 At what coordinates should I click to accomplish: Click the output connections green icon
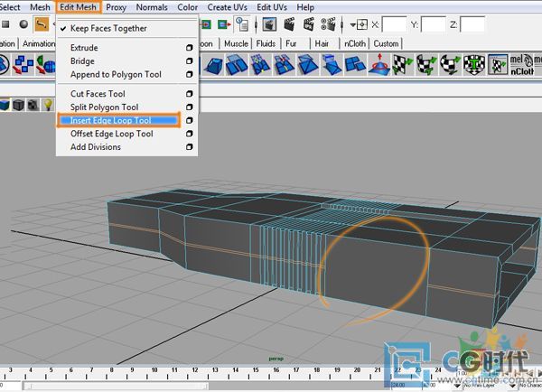pos(224,24)
